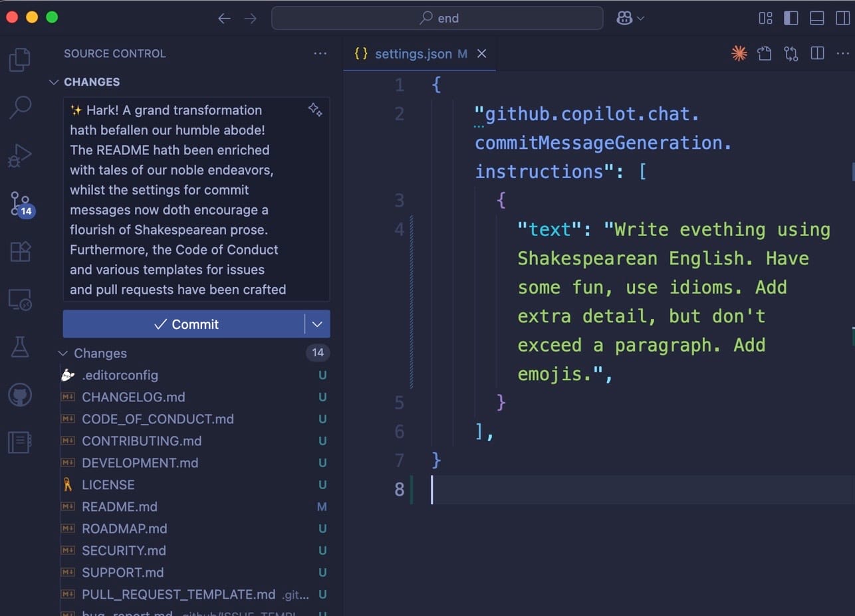Click line number 4 in editor gutter

point(399,230)
